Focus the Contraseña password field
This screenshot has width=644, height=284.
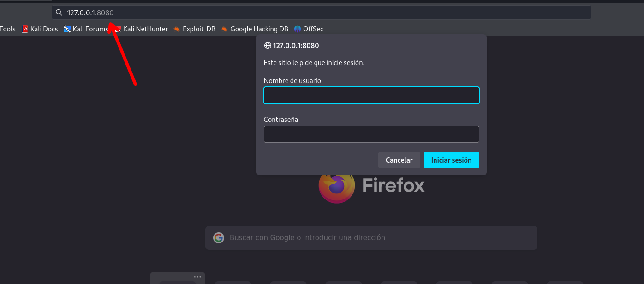[x=371, y=134]
